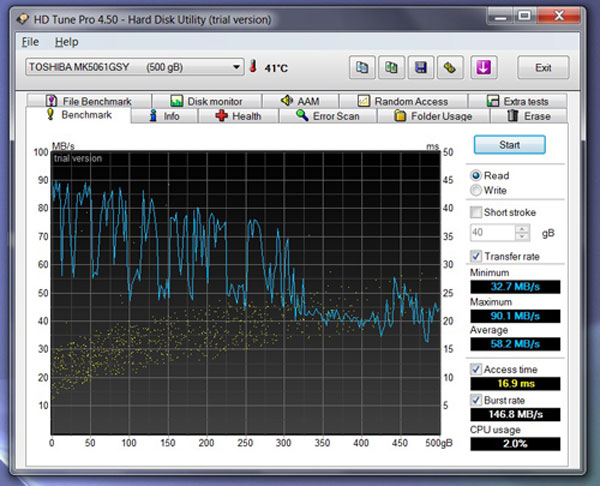
Task: Select the Write radio button
Action: [476, 190]
